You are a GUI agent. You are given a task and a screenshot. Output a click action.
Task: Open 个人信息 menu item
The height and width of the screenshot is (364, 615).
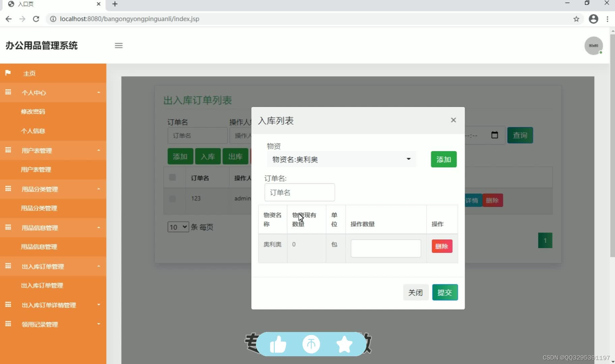point(33,131)
